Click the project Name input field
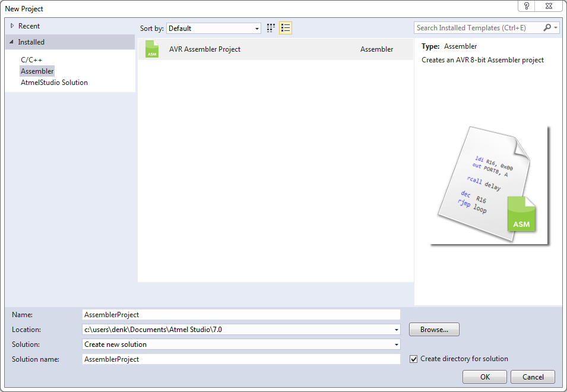 coord(241,315)
